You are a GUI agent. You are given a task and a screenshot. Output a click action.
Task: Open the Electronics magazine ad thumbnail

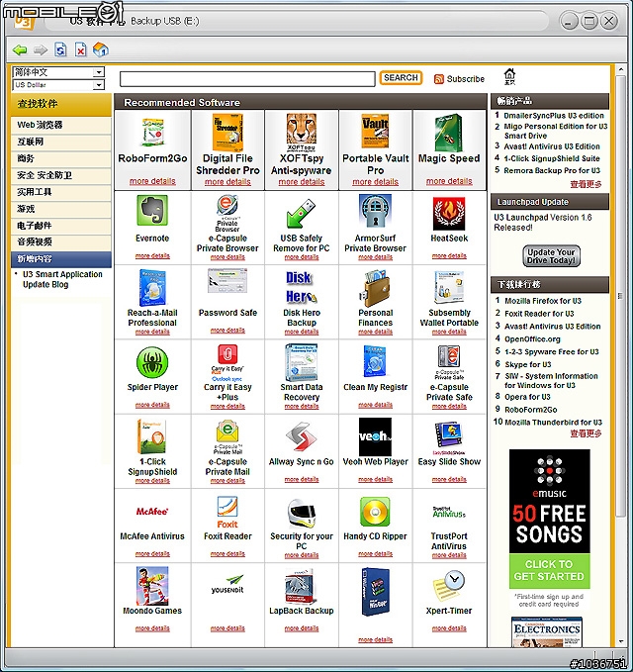click(547, 631)
